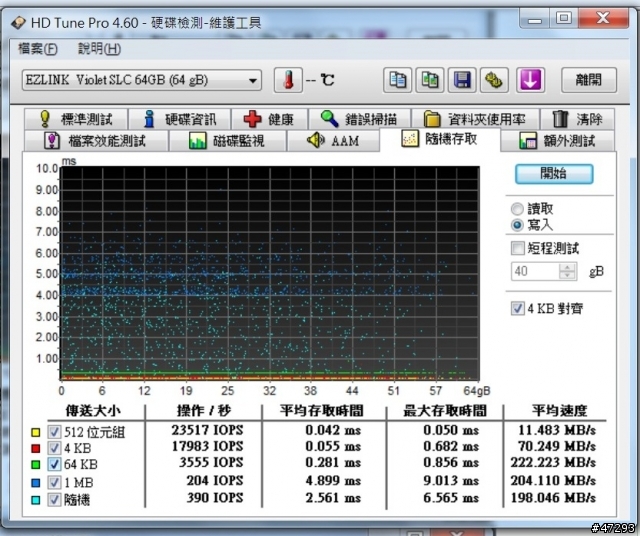Open the 資料夾使用率 tab
The height and width of the screenshot is (536, 640).
(x=475, y=119)
